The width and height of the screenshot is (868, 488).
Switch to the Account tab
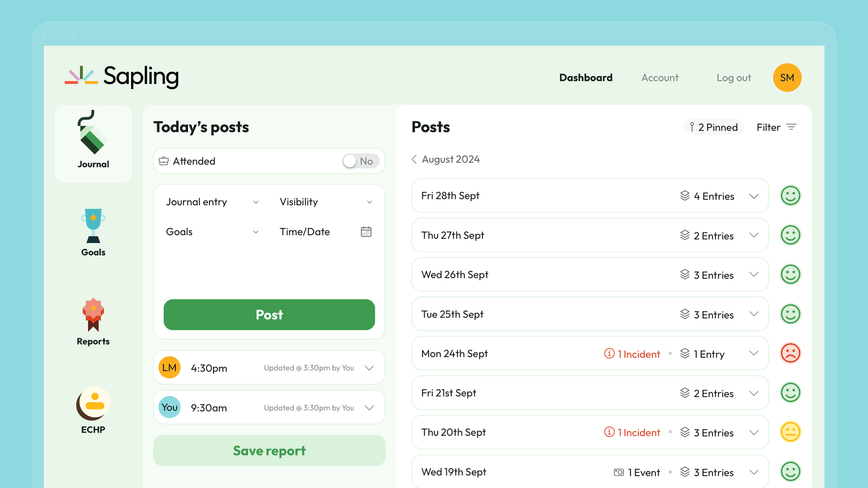point(660,78)
